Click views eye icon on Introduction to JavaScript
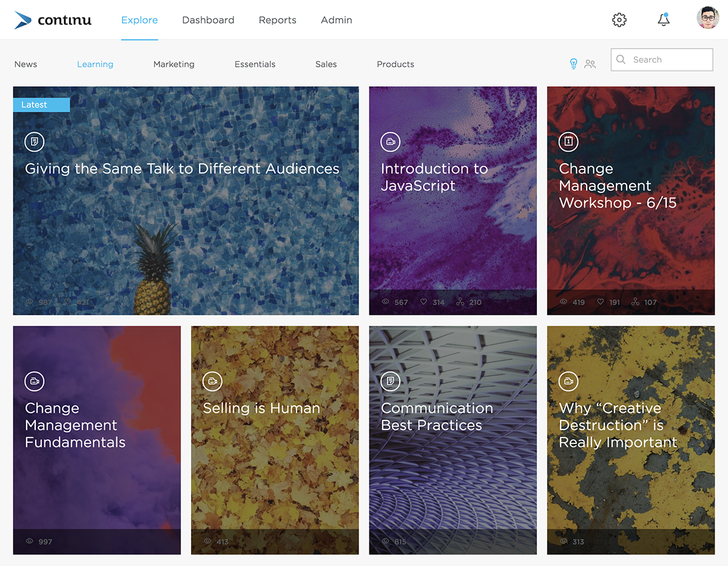728x566 pixels. [385, 302]
